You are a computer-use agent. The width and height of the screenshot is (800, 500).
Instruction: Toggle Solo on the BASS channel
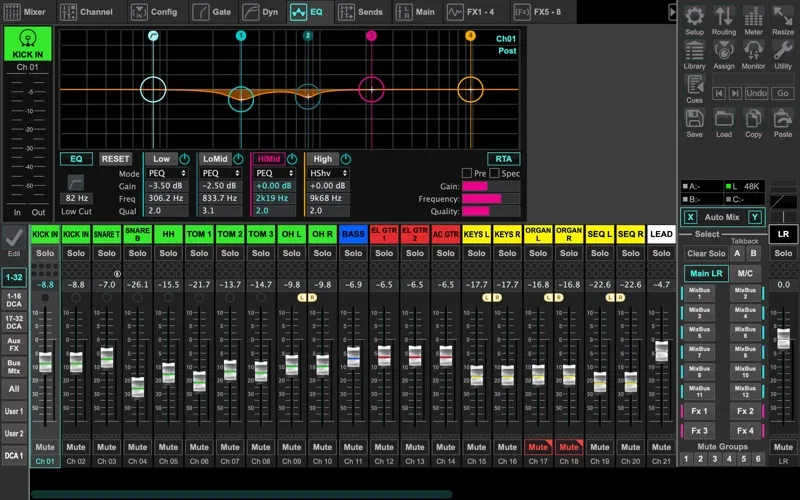pos(353,253)
